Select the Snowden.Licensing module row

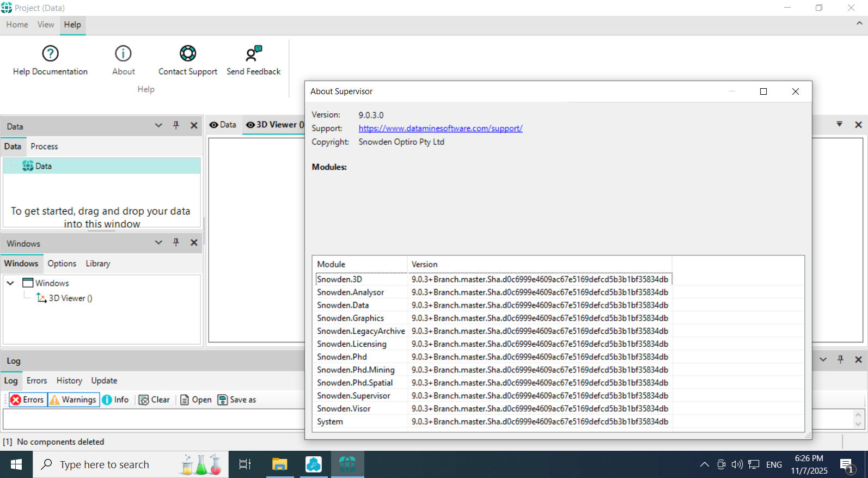(494, 344)
